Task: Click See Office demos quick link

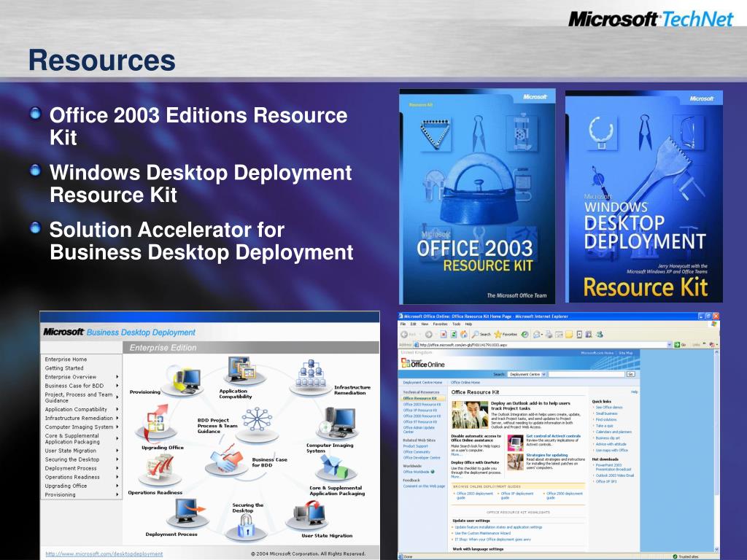Action: click(609, 408)
